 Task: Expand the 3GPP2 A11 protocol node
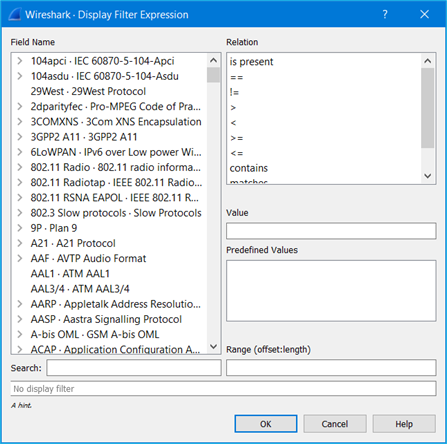pos(20,137)
